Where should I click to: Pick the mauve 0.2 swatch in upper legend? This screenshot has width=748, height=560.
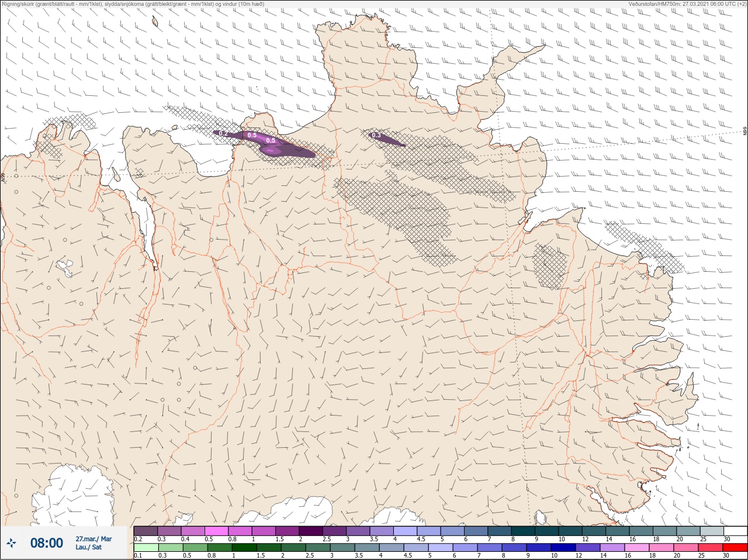[x=146, y=531]
